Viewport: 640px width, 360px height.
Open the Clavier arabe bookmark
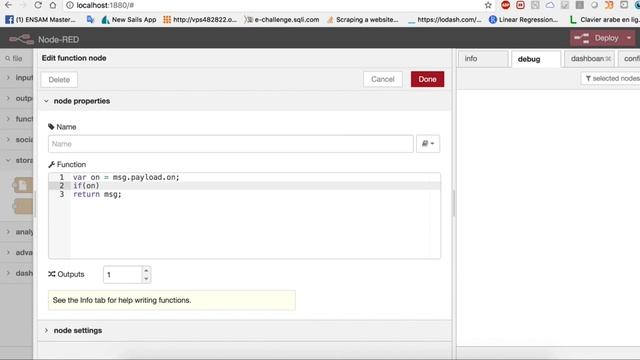(x=605, y=20)
